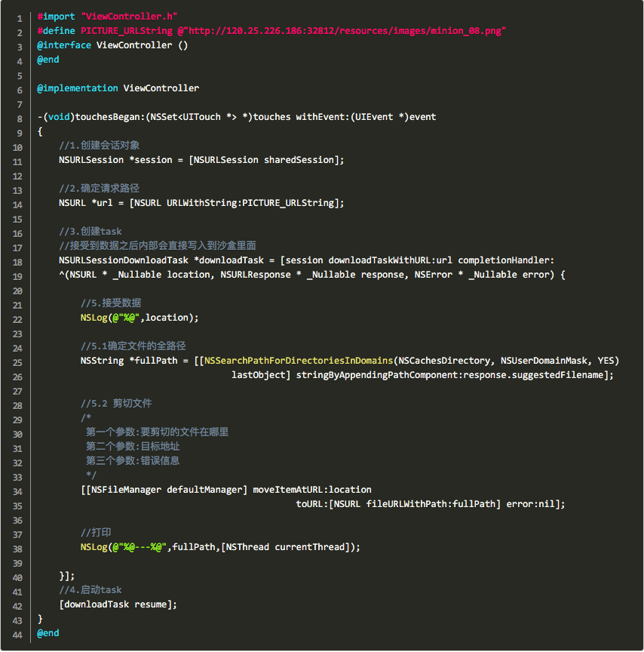The width and height of the screenshot is (644, 652).
Task: Click the PICTURE_URLString macro name in the #define line
Action: tap(126, 31)
